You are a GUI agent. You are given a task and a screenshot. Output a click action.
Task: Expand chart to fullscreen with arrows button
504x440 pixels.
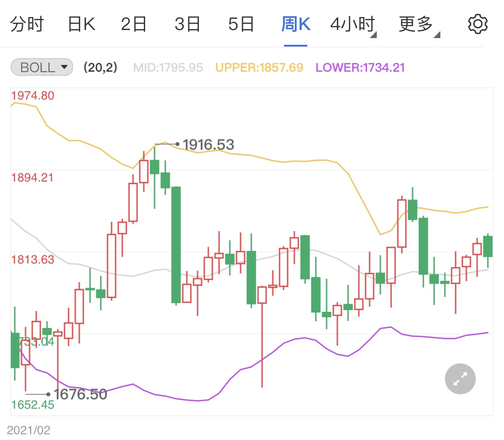click(460, 379)
